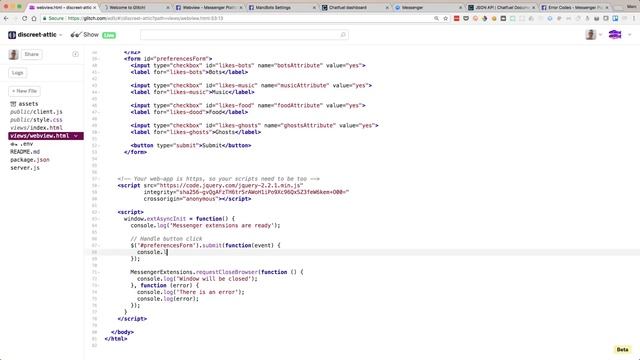Click the address bar URL
Image resolution: width=640 pixels, height=360 pixels.
coord(145,18)
